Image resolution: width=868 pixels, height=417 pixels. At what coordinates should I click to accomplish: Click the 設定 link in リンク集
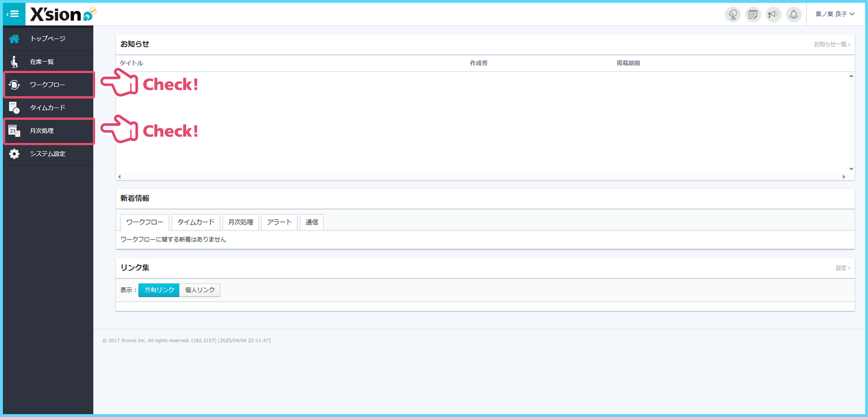click(843, 268)
